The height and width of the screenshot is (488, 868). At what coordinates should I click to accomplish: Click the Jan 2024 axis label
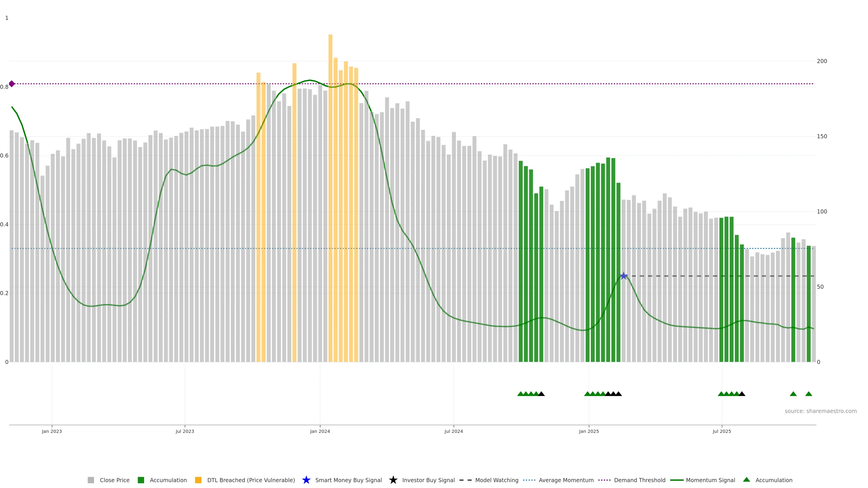pos(320,431)
